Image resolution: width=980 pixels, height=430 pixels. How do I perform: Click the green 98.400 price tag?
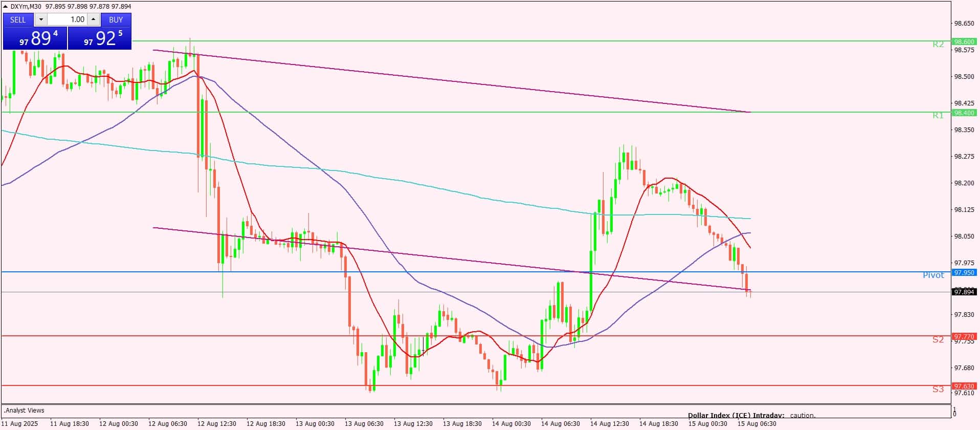964,113
